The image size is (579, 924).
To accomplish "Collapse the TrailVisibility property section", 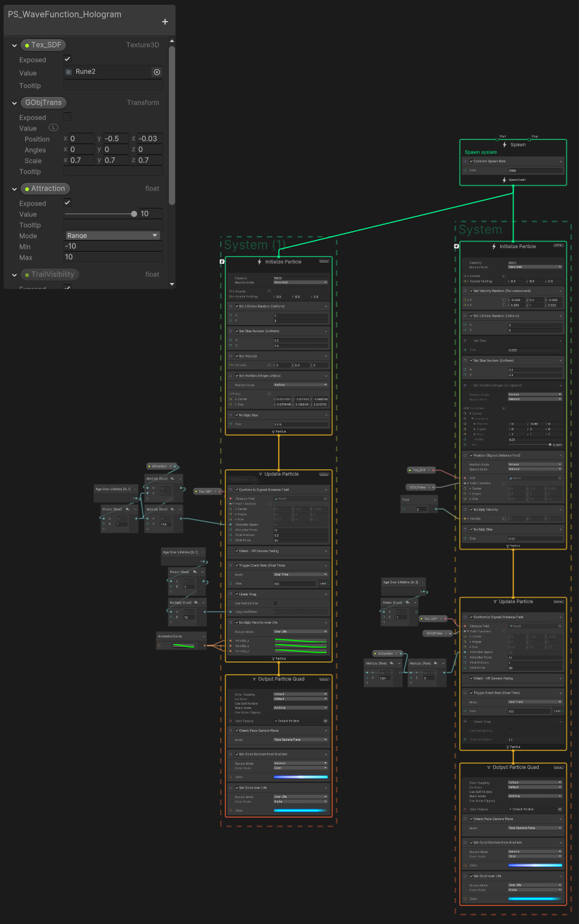I will tap(14, 275).
